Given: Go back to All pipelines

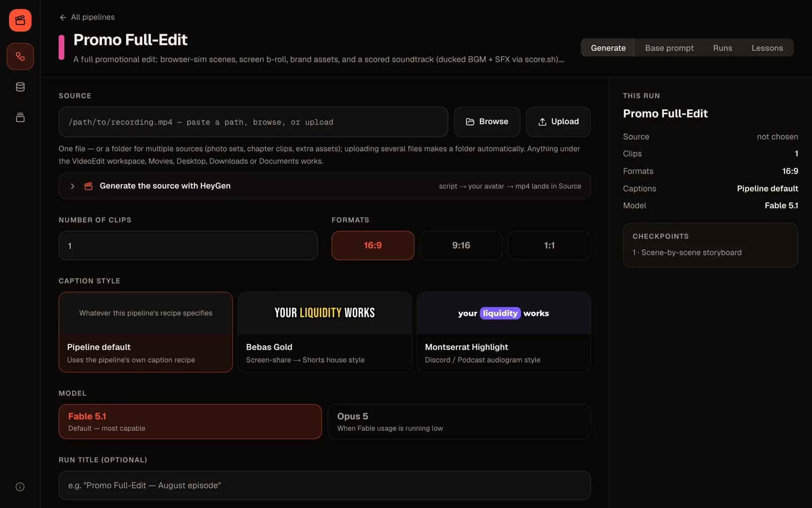Looking at the screenshot, I should (x=87, y=17).
